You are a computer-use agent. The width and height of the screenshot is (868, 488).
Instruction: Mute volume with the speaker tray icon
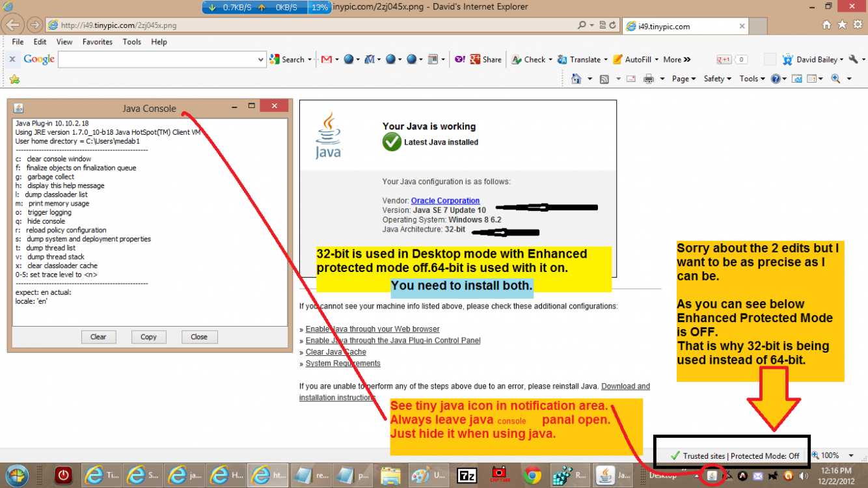pyautogui.click(x=803, y=476)
